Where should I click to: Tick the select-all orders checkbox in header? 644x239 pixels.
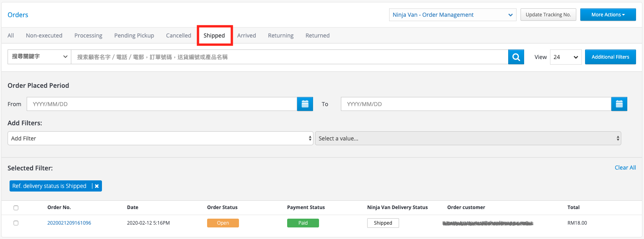(16, 208)
